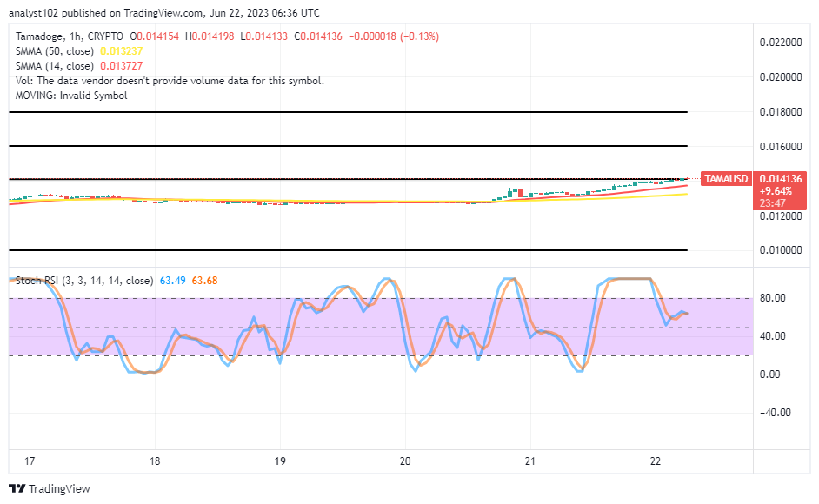Click the 0.010000 price axis label
The height and width of the screenshot is (504, 819).
point(781,250)
